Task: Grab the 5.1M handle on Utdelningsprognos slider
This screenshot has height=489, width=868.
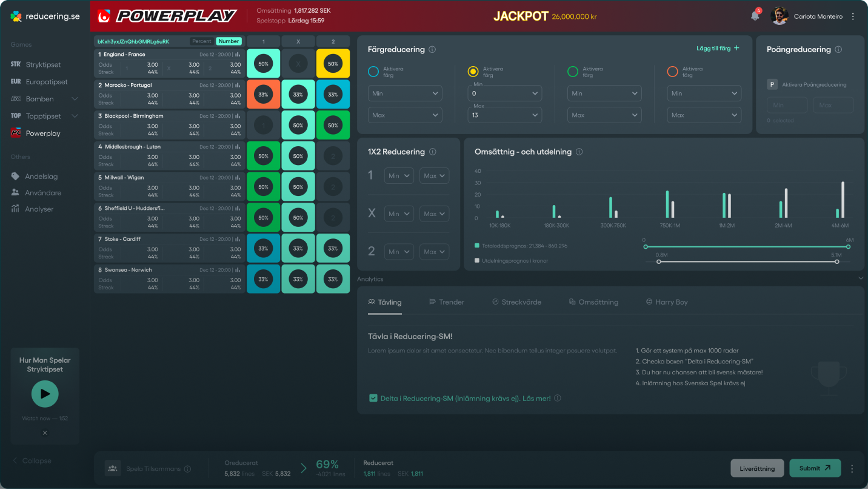Action: (837, 261)
